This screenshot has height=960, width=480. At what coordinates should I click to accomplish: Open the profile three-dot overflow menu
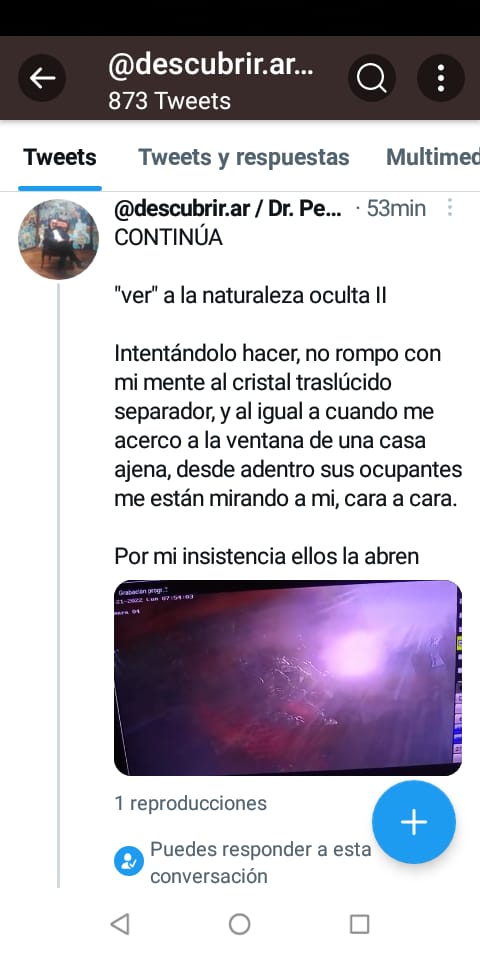pyautogui.click(x=441, y=78)
